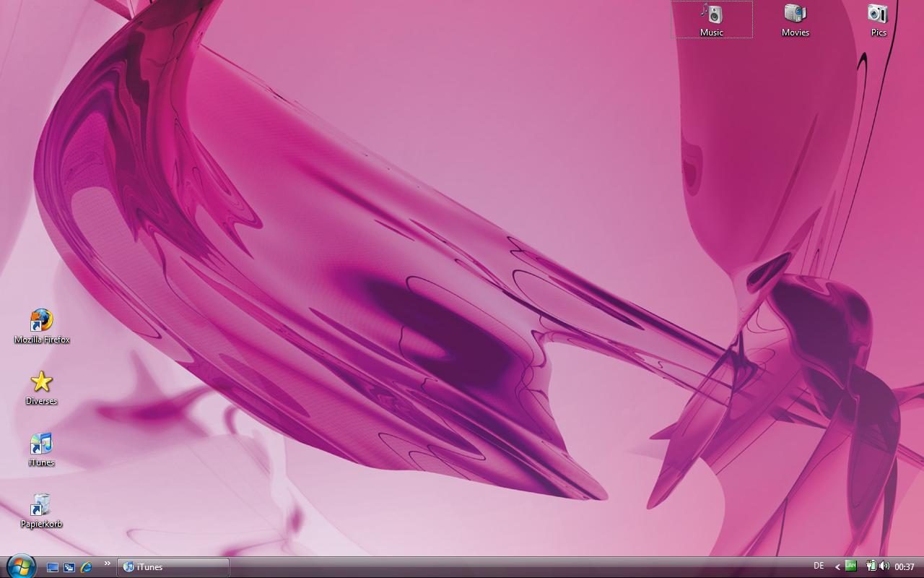Image resolution: width=924 pixels, height=578 pixels.
Task: Click Show Desktop in Quick Launch
Action: [x=53, y=567]
